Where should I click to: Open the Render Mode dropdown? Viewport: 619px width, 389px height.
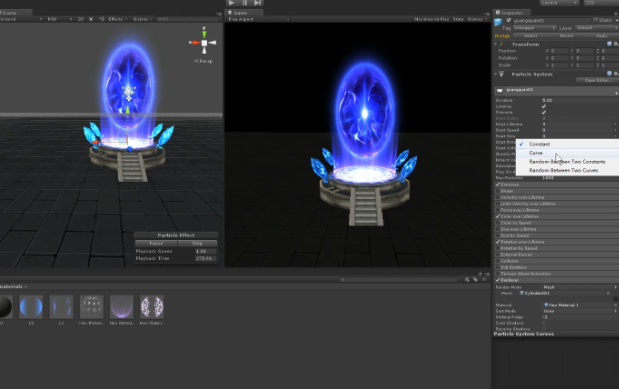click(580, 287)
